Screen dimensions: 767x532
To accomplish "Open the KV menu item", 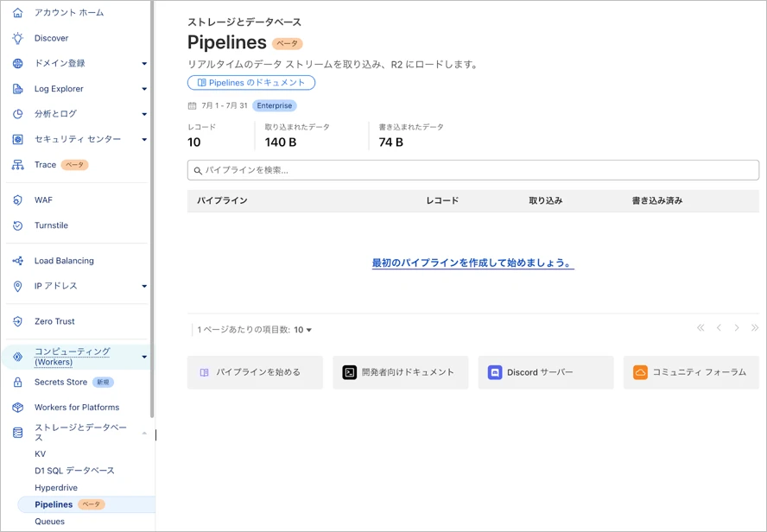I will point(41,453).
